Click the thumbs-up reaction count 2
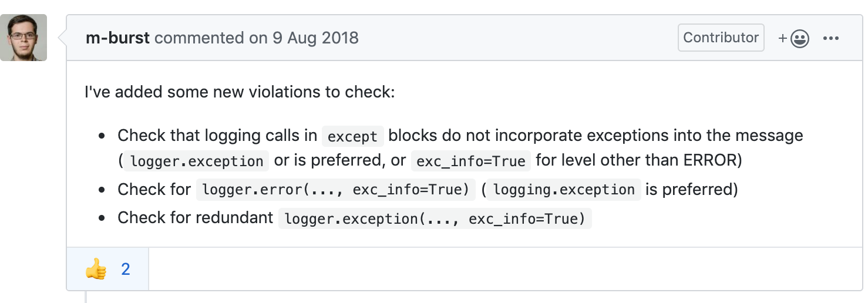 [x=126, y=270]
